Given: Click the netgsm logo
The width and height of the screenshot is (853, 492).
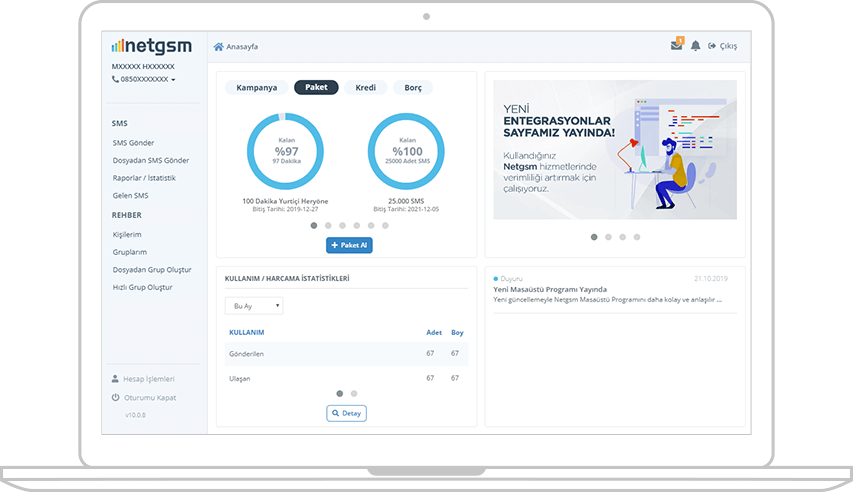Looking at the screenshot, I should click(152, 46).
